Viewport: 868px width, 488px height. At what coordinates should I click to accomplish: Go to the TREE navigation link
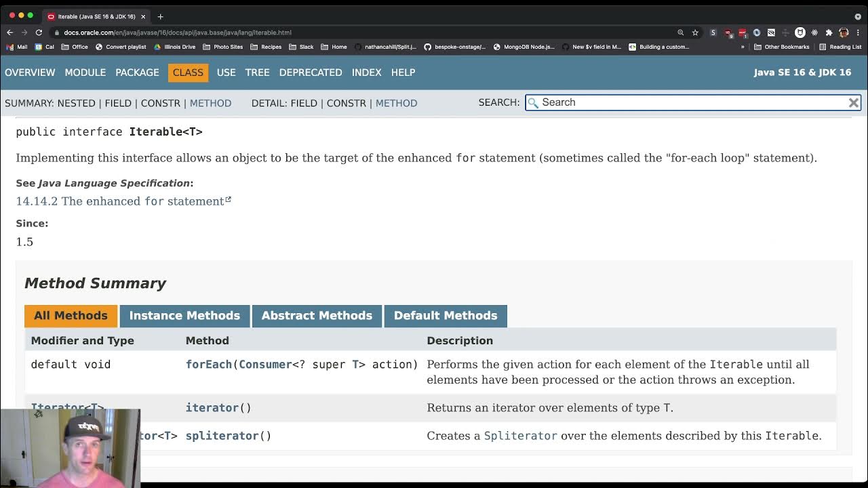coord(257,73)
